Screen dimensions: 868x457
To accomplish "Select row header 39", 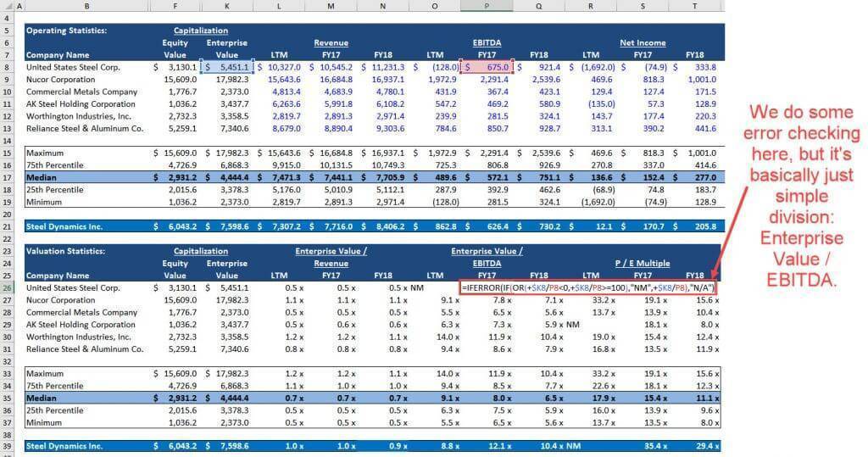I will pyautogui.click(x=7, y=446).
